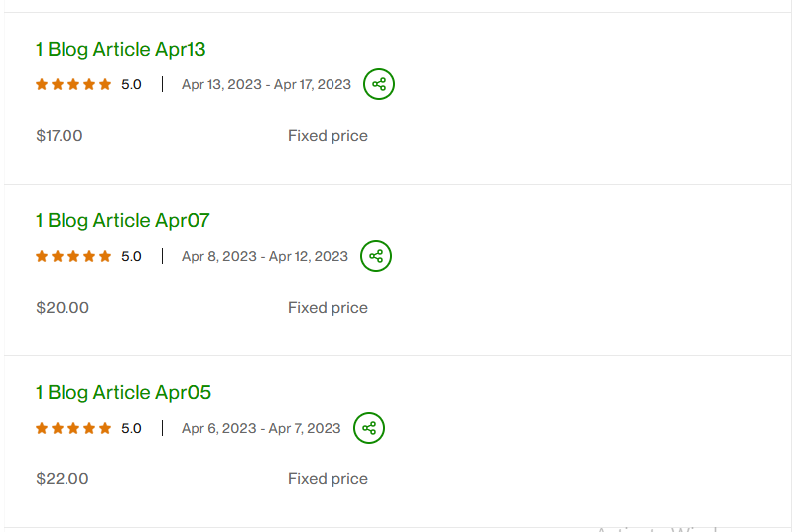This screenshot has height=532, width=798.
Task: Open the "1 Blog Article Apr07" job
Action: pos(123,220)
